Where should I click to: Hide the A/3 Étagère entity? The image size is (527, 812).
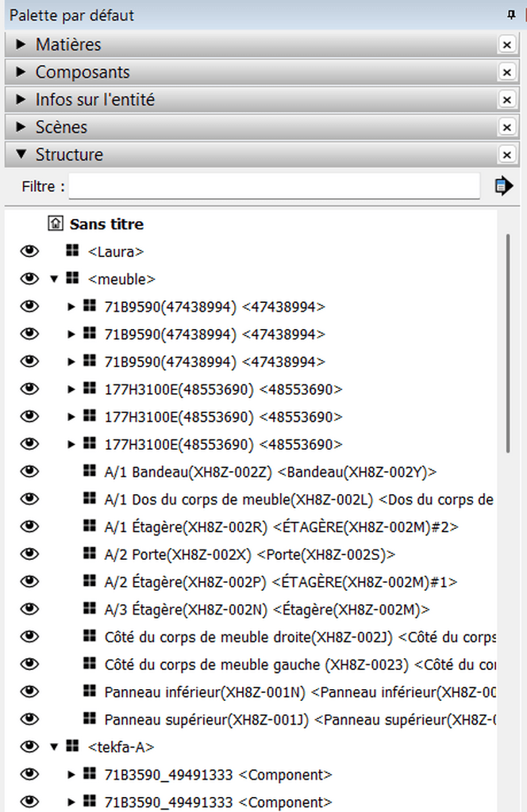[x=29, y=609]
